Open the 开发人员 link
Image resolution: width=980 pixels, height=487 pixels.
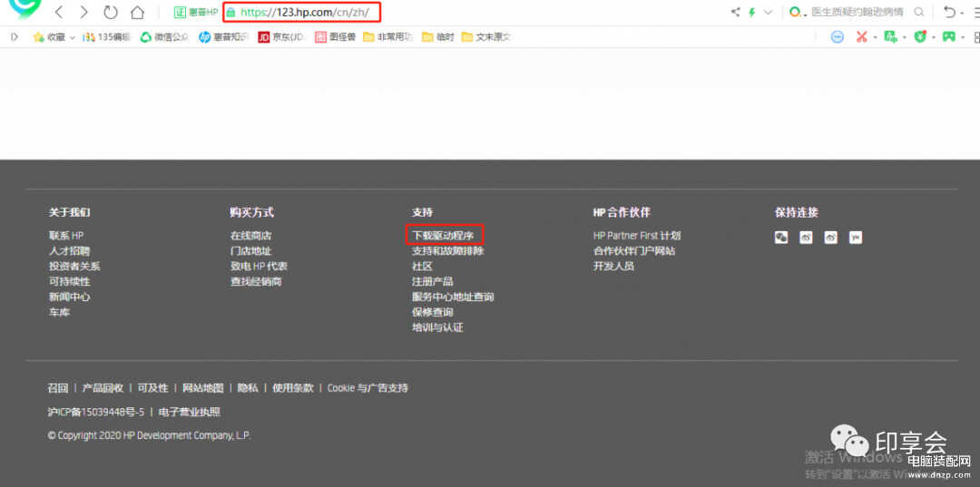[613, 266]
